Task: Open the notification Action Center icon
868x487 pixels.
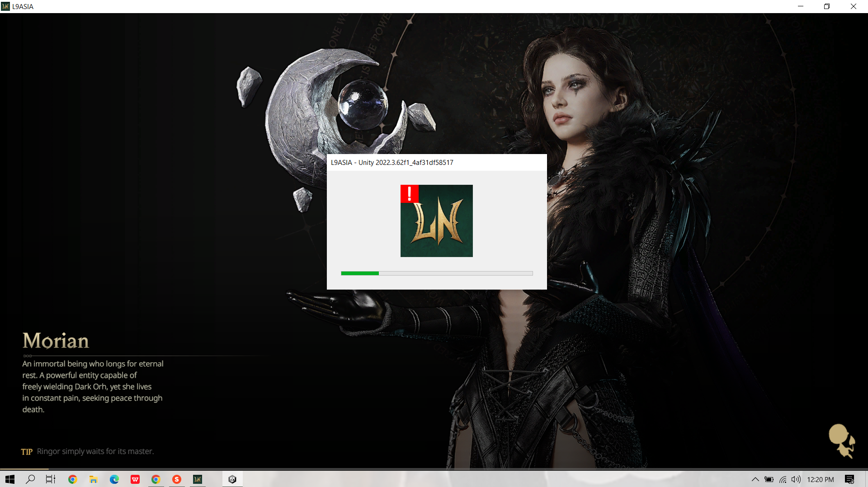Action: coord(849,479)
